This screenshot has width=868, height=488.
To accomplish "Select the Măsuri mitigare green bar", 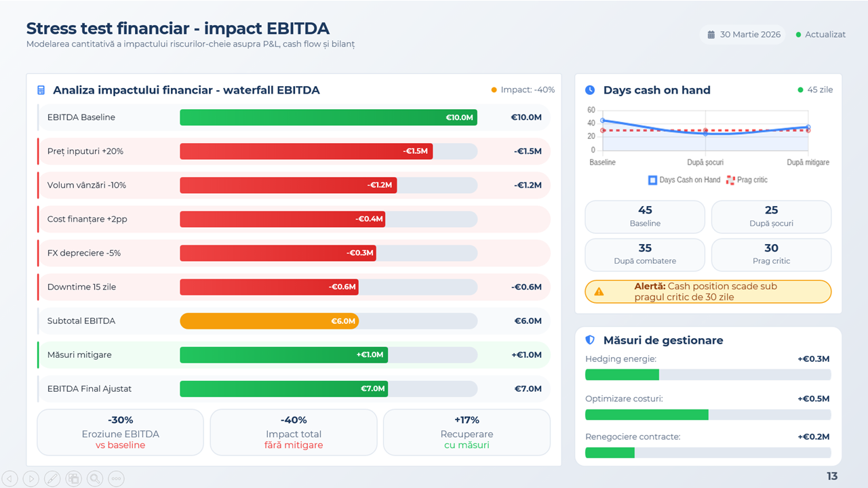I will click(283, 354).
